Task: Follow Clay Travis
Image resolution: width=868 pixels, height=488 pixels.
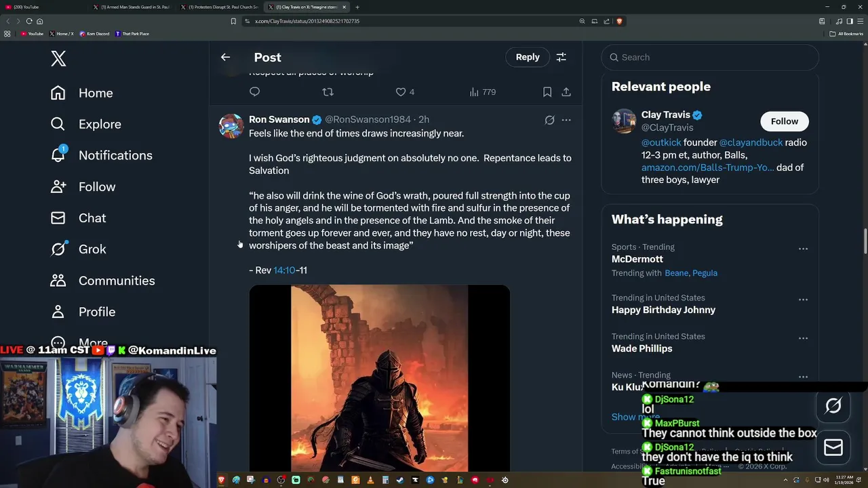Action: (784, 121)
